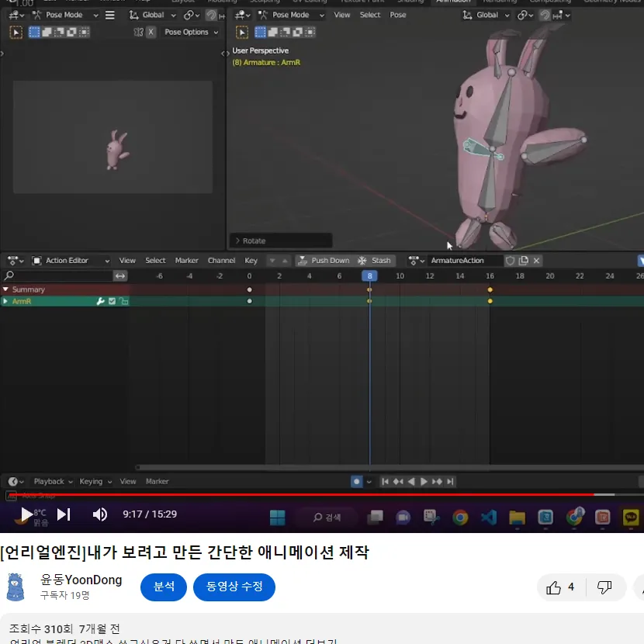Screen dimensions: 644x644
Task: Click the thumbs down dislike icon
Action: click(604, 587)
